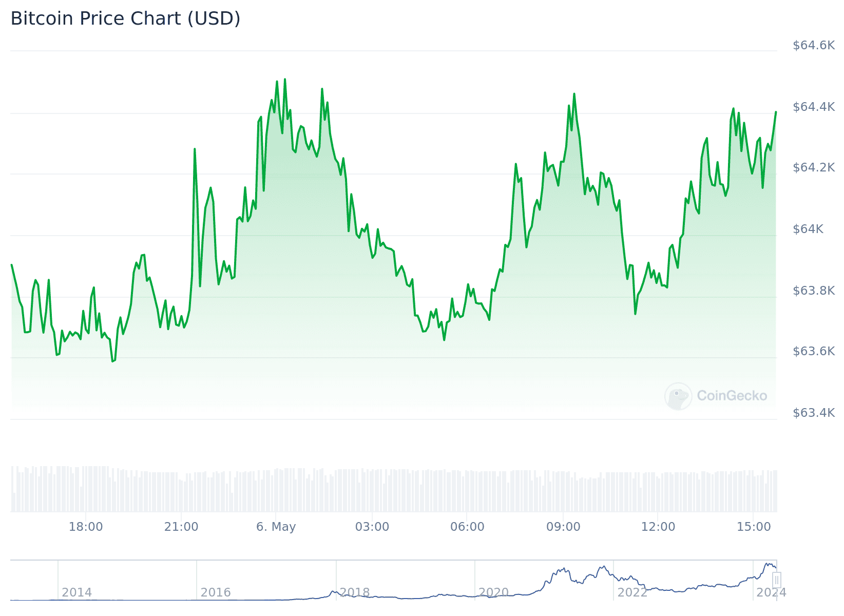Select the 21:00 time axis label
Viewport: 844px width, 616px height.
[x=181, y=527]
